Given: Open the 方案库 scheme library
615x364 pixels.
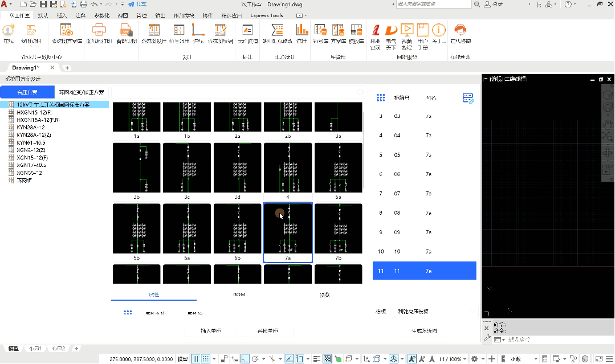Looking at the screenshot, I should point(338,33).
